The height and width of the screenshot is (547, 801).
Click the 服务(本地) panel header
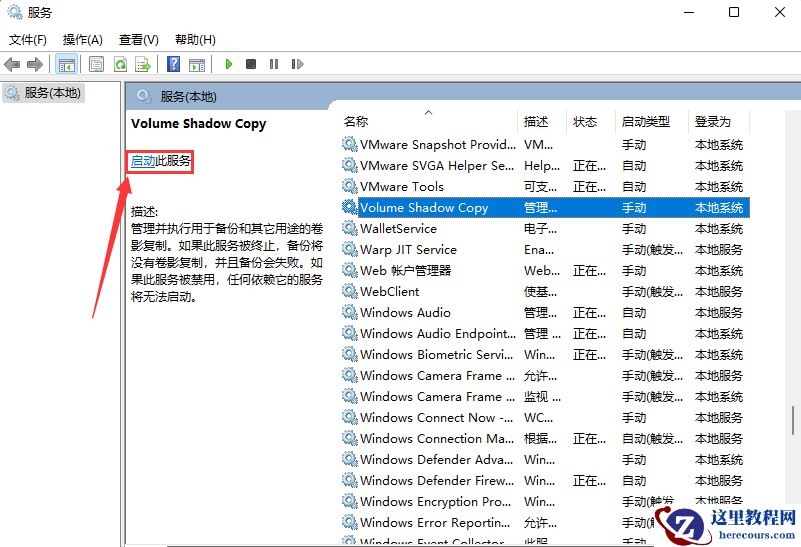[x=188, y=97]
